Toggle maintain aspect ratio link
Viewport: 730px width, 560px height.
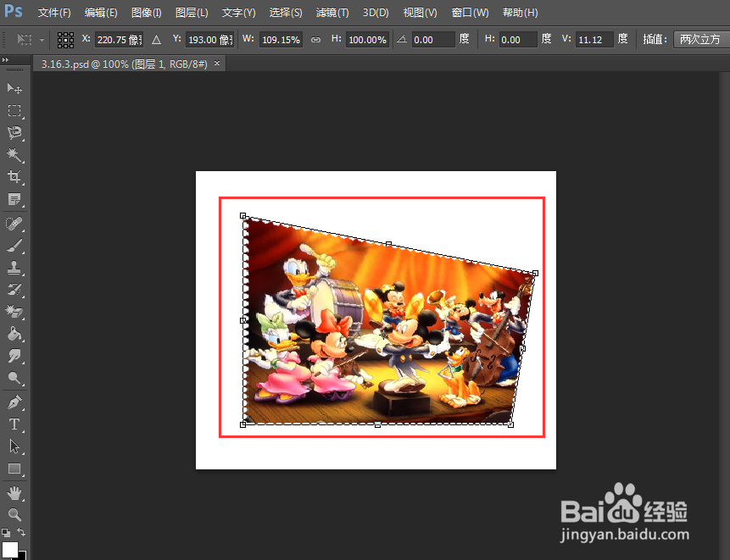tap(315, 40)
